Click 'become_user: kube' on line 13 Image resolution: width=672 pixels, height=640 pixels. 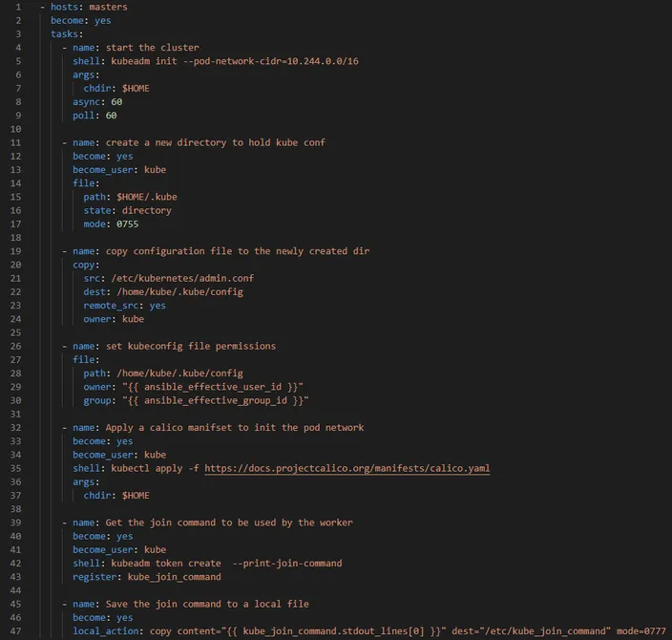coord(119,170)
